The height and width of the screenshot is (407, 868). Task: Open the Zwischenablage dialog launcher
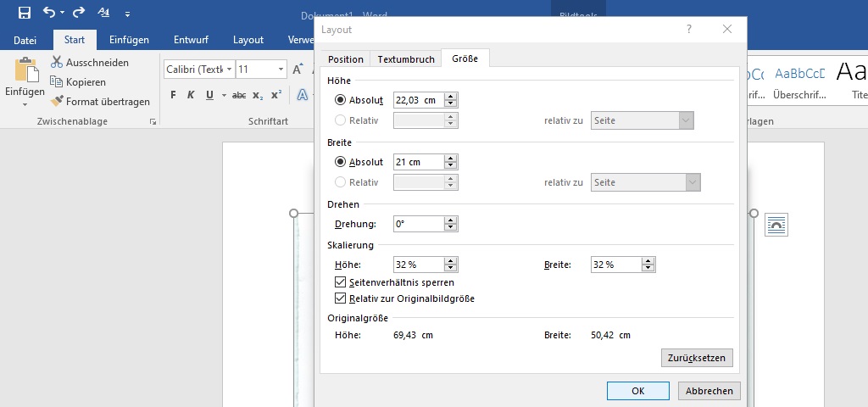tap(153, 123)
